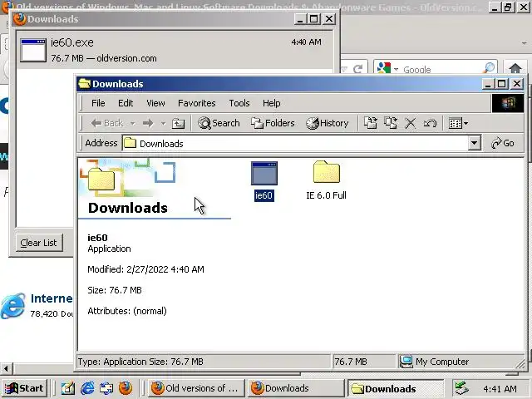The image size is (532, 399).
Task: Click Clear List in Firefox Downloads window
Action: click(x=39, y=243)
